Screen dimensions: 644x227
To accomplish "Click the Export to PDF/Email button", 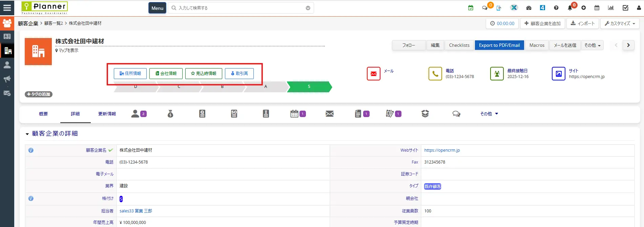I will click(499, 45).
